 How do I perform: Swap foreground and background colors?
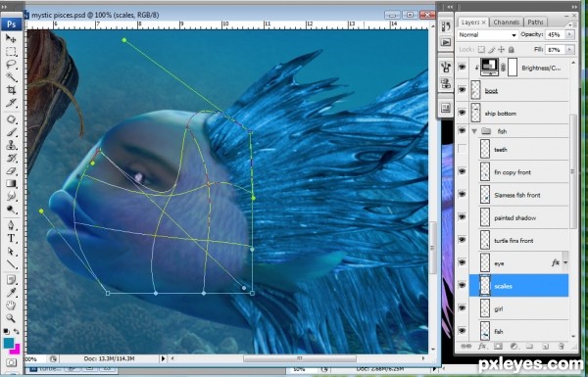pyautogui.click(x=17, y=332)
